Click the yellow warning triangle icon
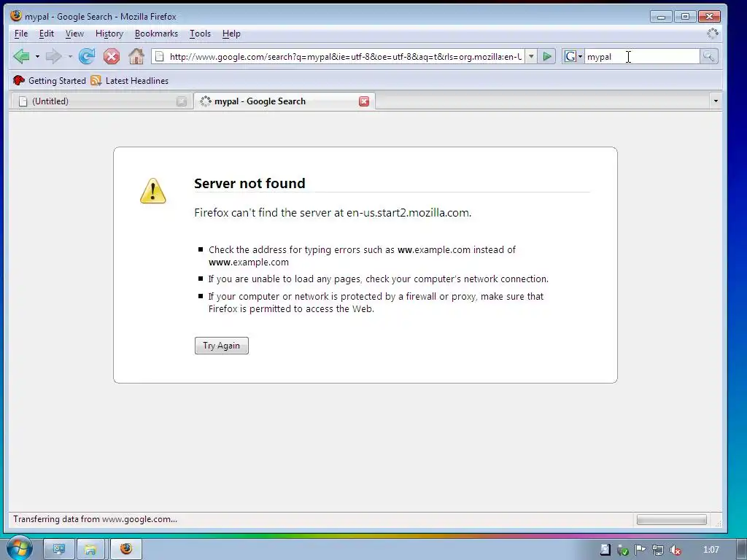The image size is (747, 560). [x=153, y=191]
